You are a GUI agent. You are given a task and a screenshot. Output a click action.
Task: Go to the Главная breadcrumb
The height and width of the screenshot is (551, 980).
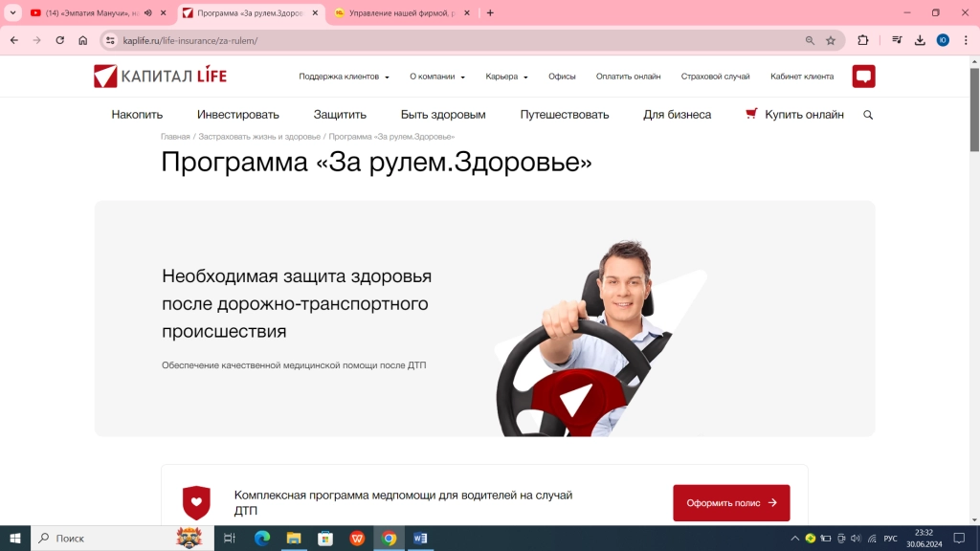[175, 137]
